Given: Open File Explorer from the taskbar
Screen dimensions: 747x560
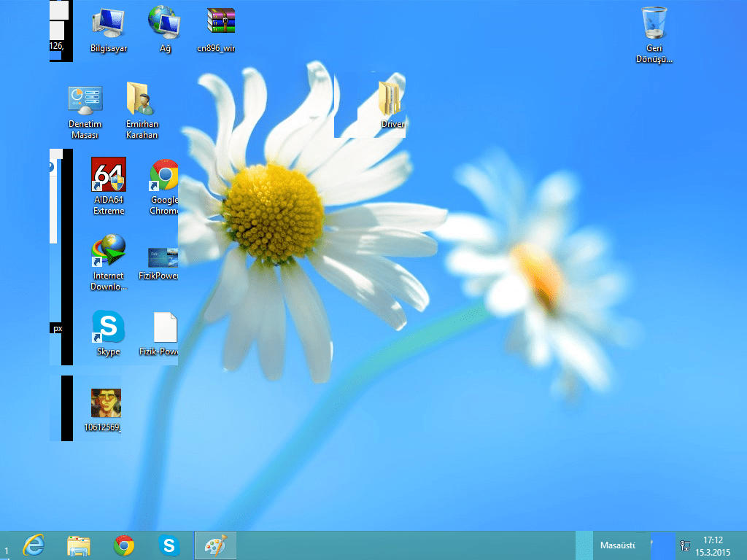Looking at the screenshot, I should [79, 545].
